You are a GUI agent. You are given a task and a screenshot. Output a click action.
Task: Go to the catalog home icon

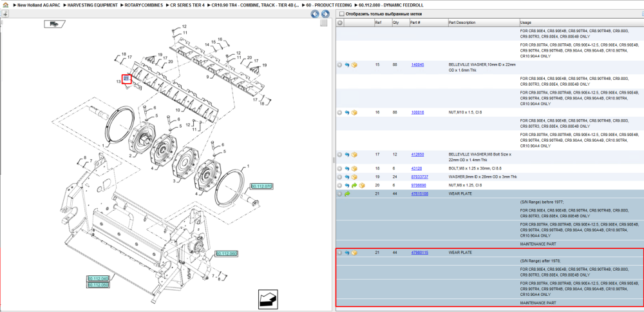click(x=5, y=5)
